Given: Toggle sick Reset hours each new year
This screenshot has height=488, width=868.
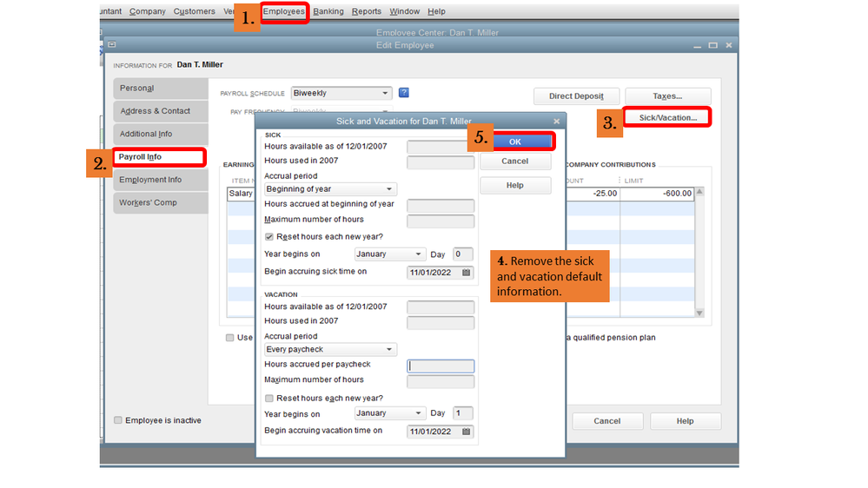Looking at the screenshot, I should coord(269,237).
